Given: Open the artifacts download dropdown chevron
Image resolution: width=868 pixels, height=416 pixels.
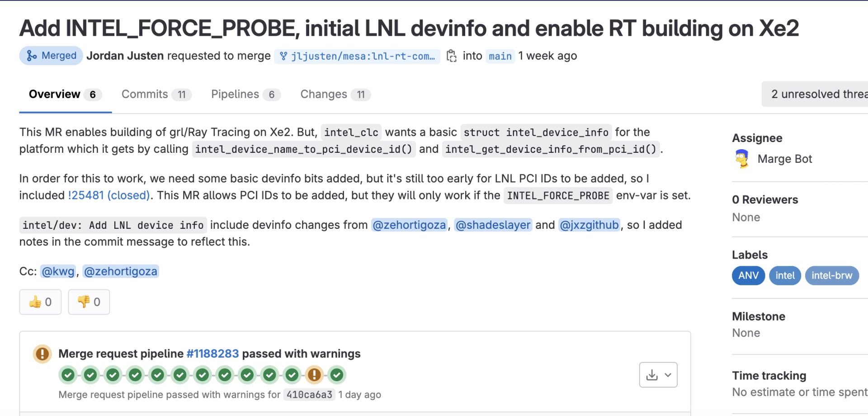Looking at the screenshot, I should [667, 374].
